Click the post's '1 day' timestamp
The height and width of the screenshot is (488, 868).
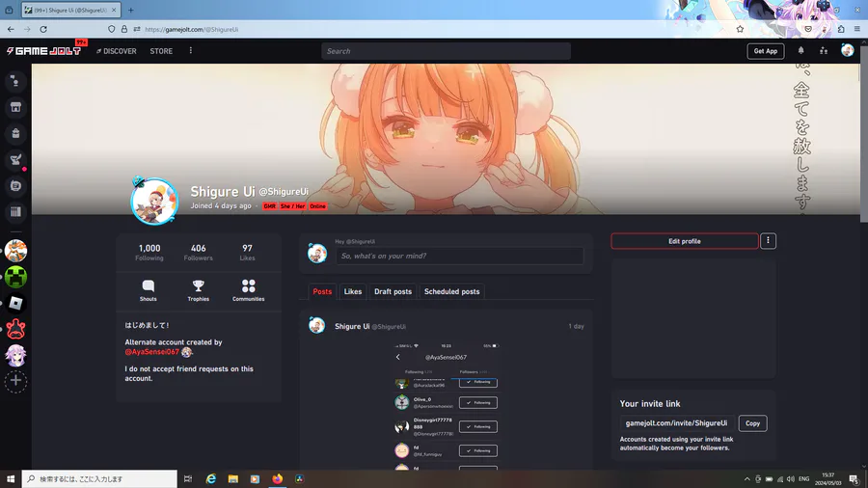click(576, 326)
